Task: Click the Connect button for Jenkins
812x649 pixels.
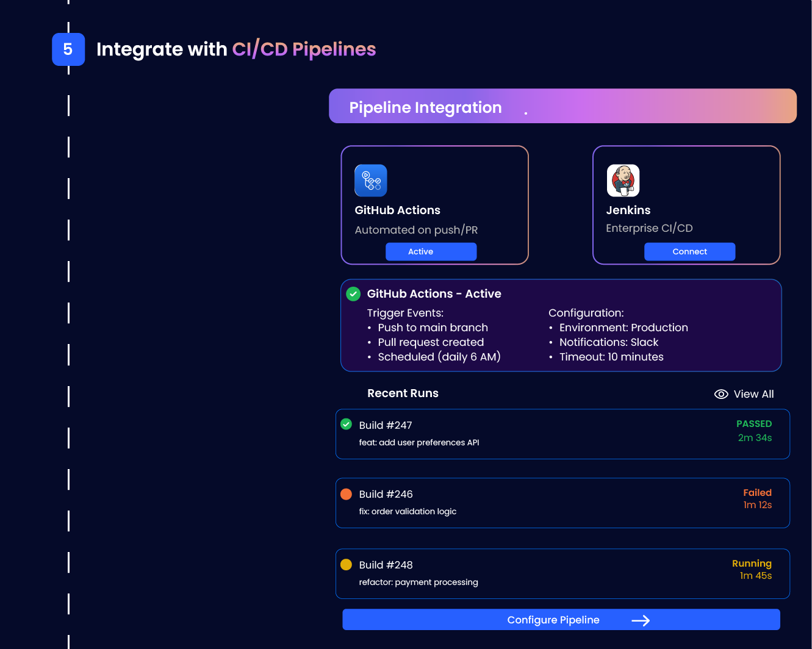Action: tap(690, 251)
